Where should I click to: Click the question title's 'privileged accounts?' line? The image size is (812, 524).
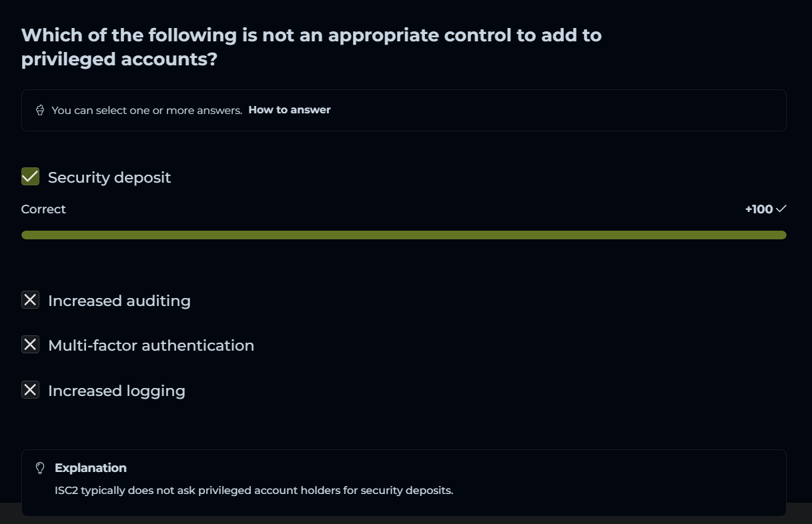click(x=119, y=59)
